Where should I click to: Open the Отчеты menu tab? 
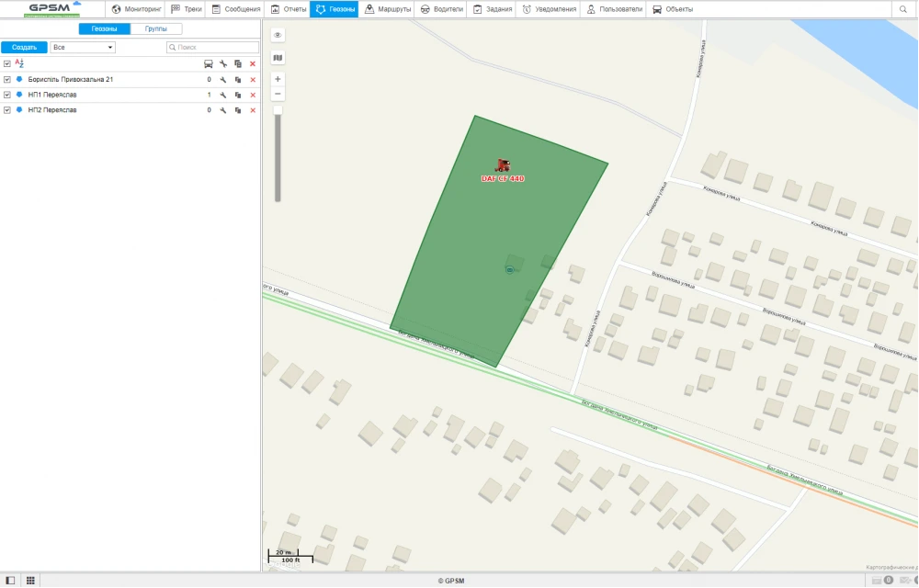point(289,9)
